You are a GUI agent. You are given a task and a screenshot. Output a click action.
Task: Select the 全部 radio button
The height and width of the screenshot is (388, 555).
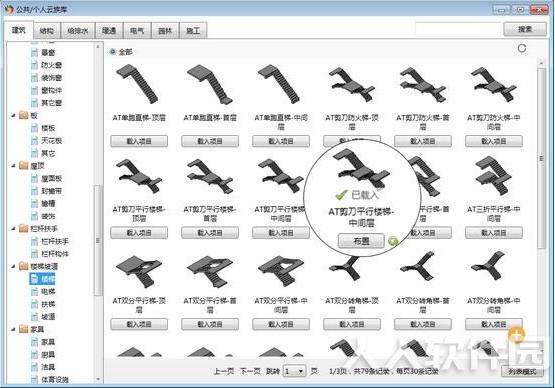pyautogui.click(x=113, y=52)
